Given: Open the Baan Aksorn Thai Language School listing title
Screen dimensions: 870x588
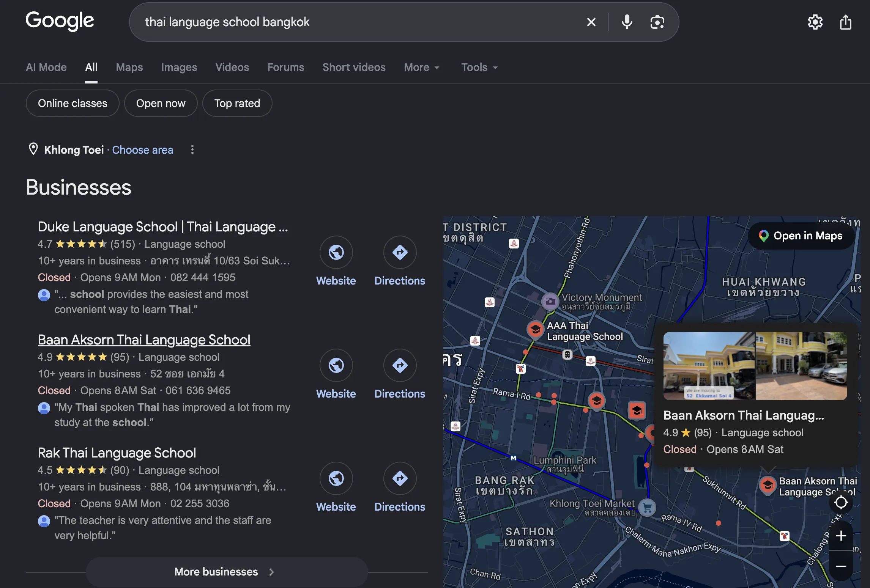Looking at the screenshot, I should (x=144, y=340).
